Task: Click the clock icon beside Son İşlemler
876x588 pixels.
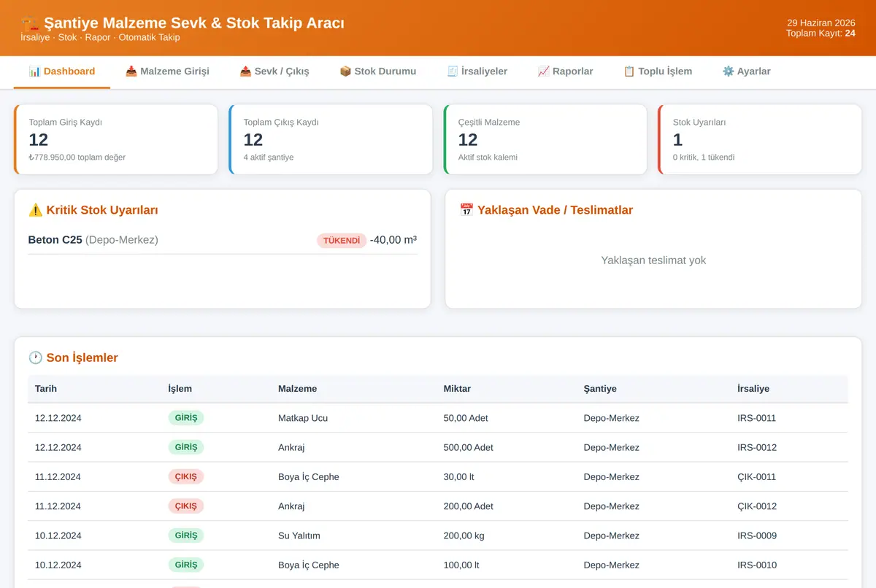Action: [35, 357]
